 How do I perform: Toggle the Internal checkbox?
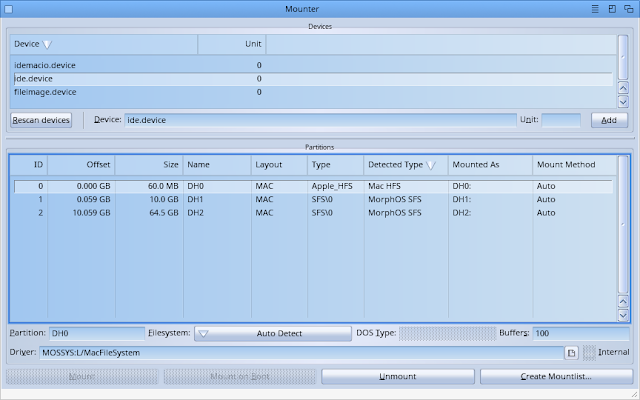[589, 353]
